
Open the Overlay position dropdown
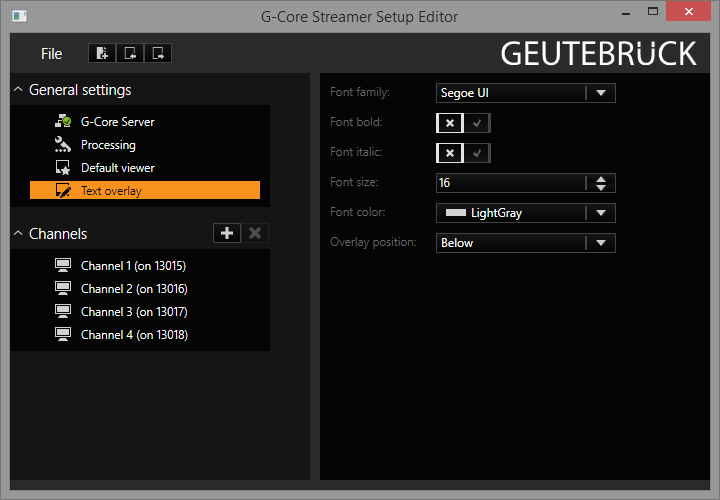pyautogui.click(x=525, y=243)
